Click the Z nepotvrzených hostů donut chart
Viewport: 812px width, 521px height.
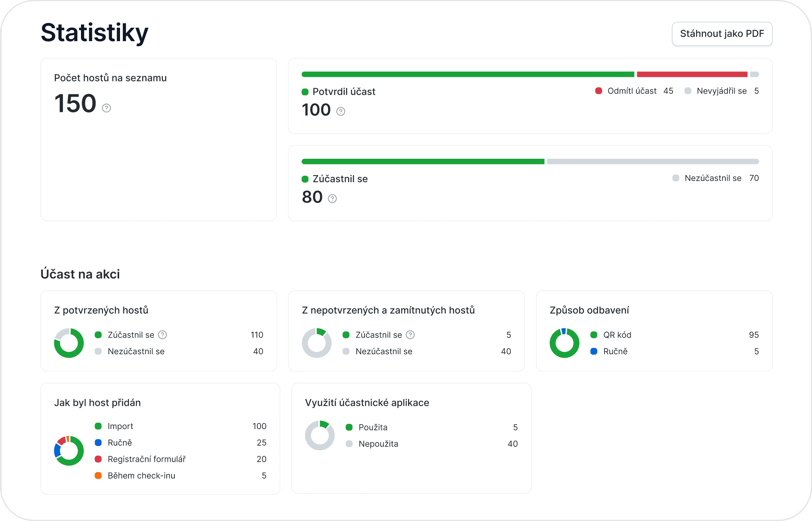317,343
